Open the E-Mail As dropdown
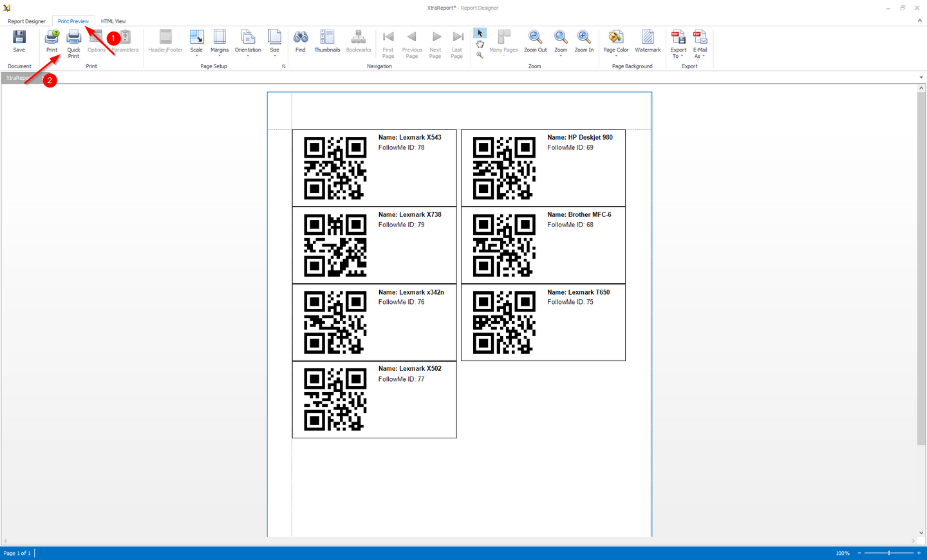The height and width of the screenshot is (560, 927). (x=700, y=44)
